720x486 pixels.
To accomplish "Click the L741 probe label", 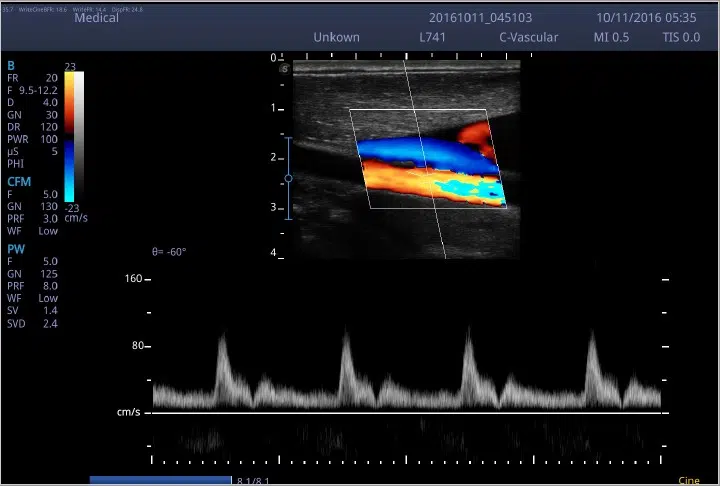I will 434,38.
